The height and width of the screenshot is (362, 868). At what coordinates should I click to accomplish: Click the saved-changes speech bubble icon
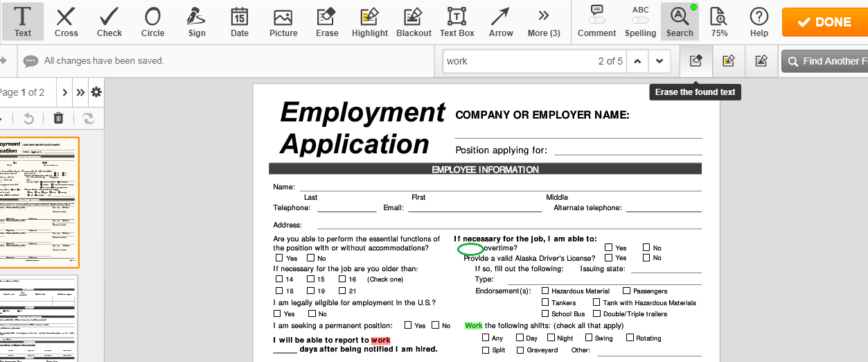click(x=30, y=61)
